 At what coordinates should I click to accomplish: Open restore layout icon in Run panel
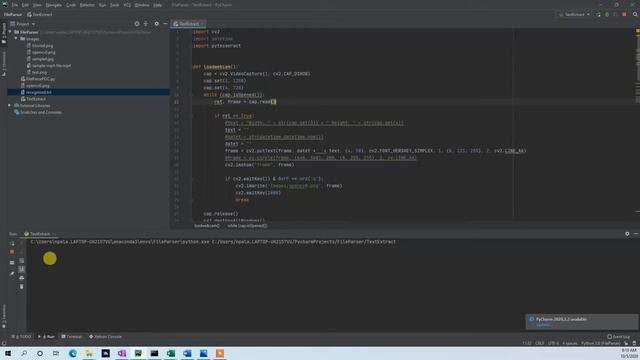[x=12, y=263]
